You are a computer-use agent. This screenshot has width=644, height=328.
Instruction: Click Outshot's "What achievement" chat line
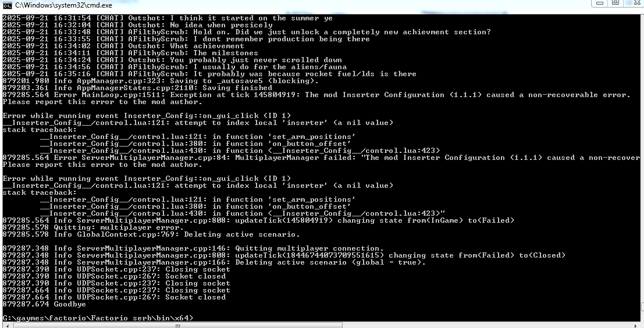(123, 46)
